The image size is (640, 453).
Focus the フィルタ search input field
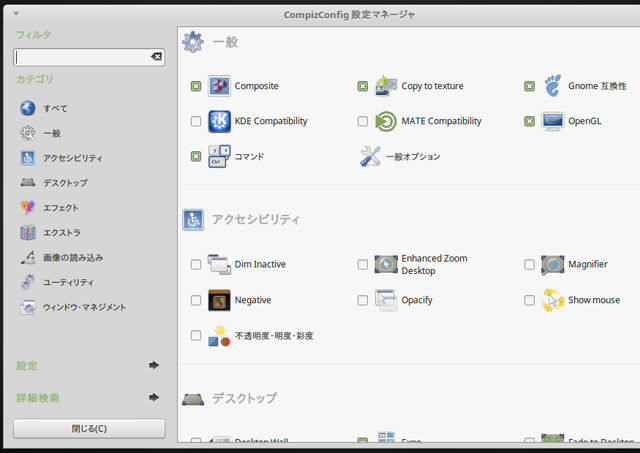(x=89, y=57)
